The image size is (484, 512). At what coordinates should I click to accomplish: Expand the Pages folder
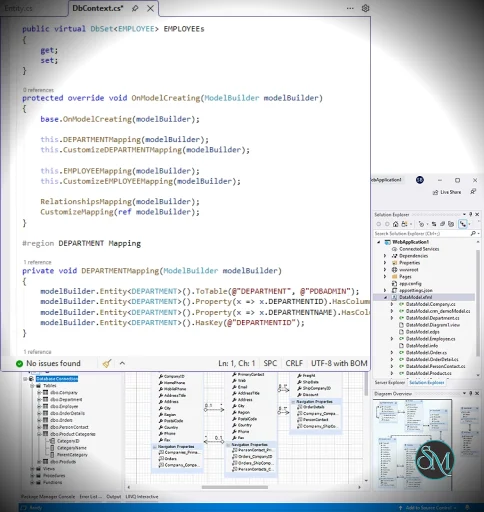tap(385, 277)
